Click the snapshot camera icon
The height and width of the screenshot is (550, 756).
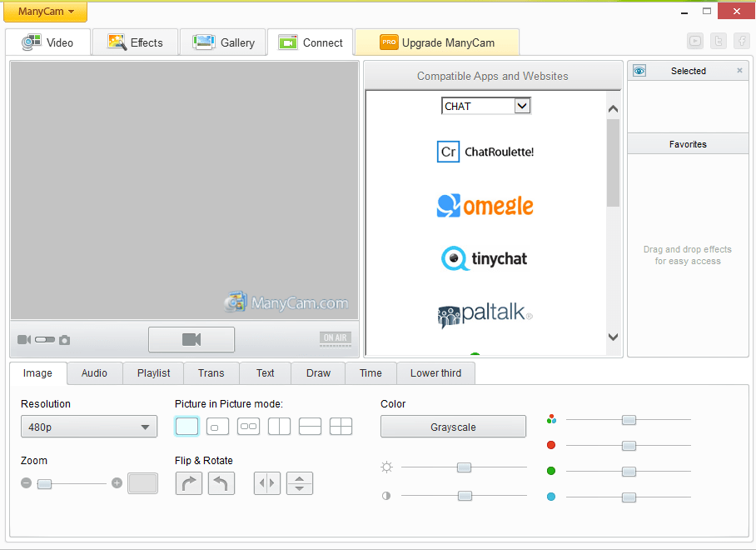coord(65,340)
